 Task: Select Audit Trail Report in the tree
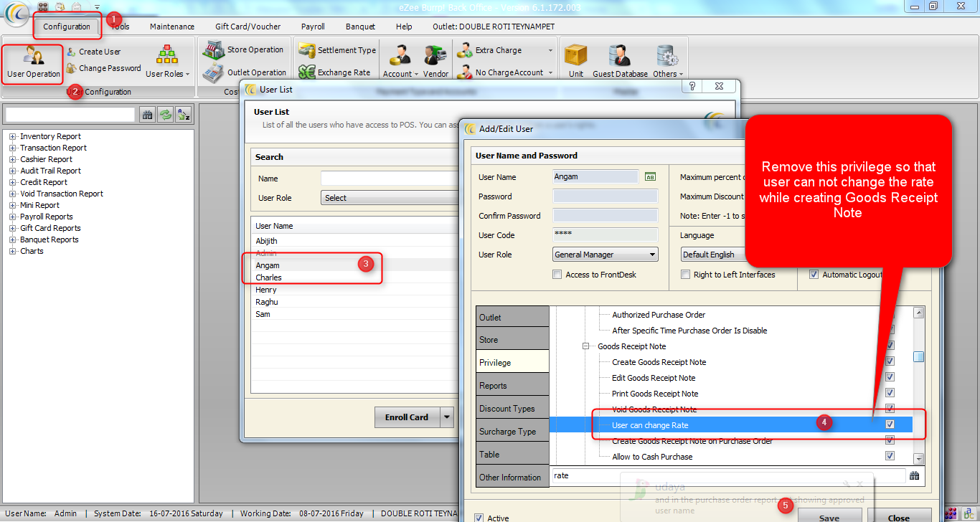50,171
